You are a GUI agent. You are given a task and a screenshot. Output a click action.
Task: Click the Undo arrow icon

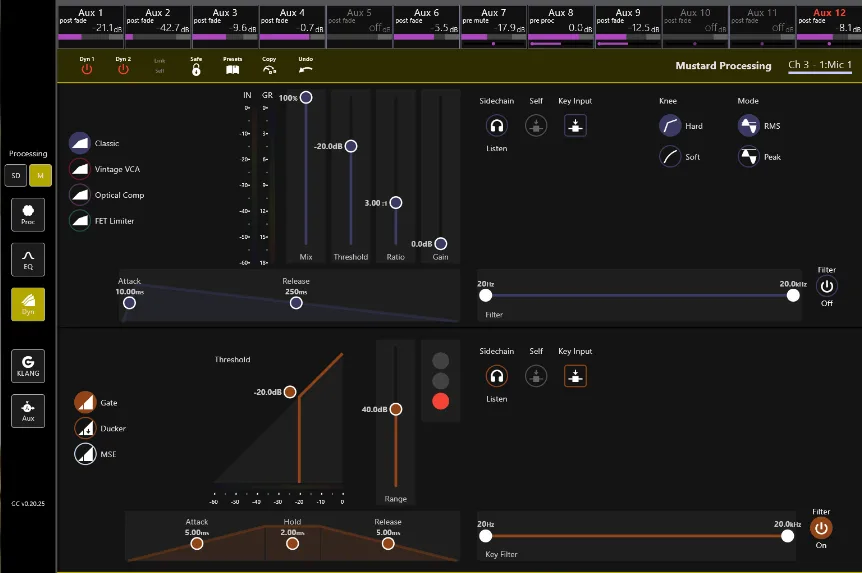(305, 69)
